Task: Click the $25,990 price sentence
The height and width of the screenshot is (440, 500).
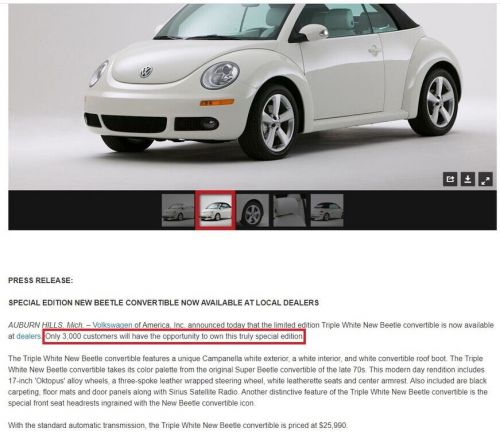Action: [178, 425]
